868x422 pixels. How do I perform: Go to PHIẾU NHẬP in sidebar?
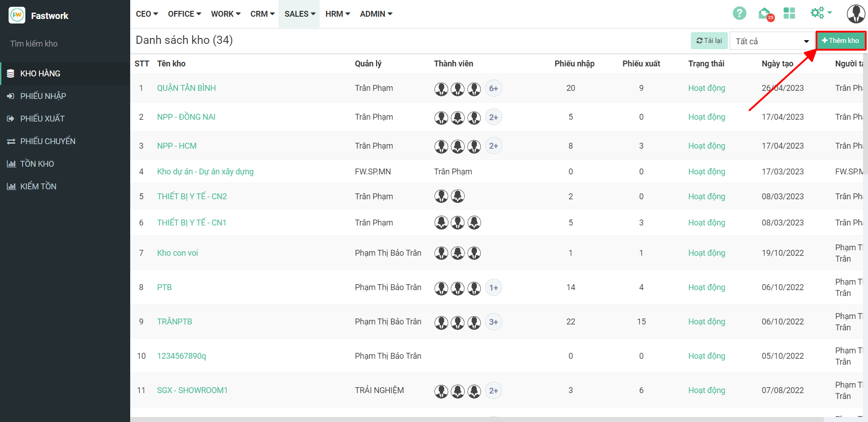pyautogui.click(x=43, y=96)
